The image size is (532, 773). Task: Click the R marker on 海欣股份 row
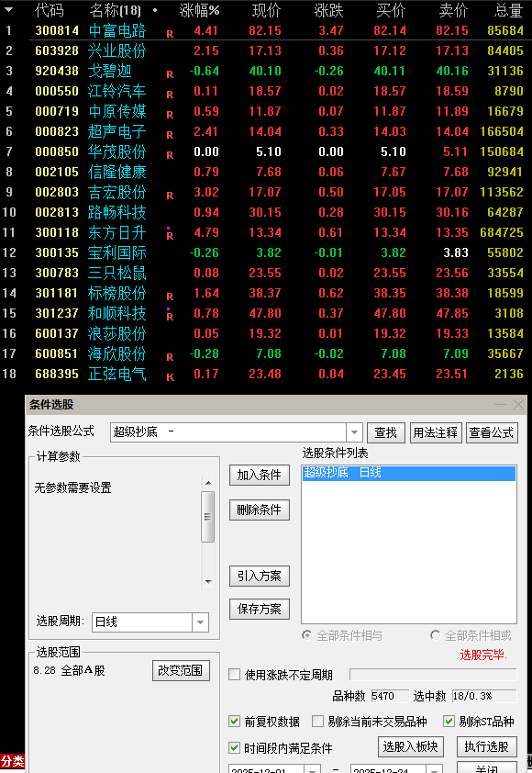170,357
